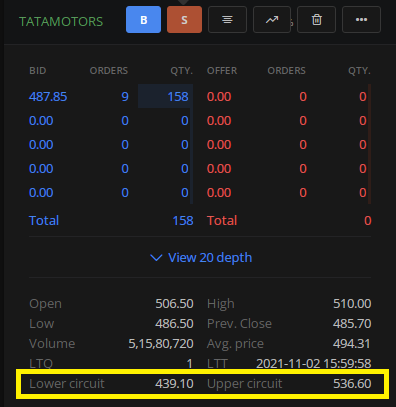
Task: Click the BID column header
Action: [x=38, y=71]
